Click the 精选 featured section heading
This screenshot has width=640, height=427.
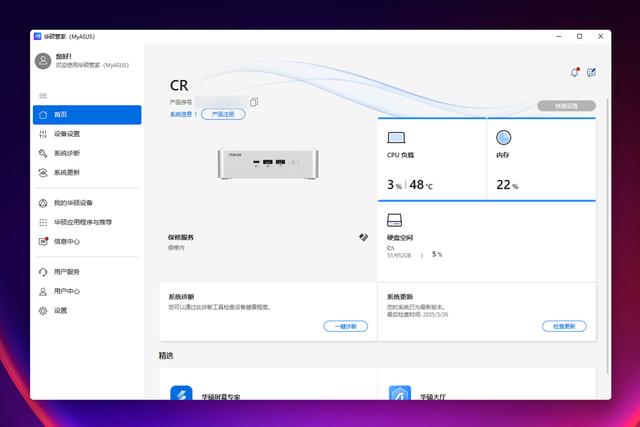[x=166, y=356]
